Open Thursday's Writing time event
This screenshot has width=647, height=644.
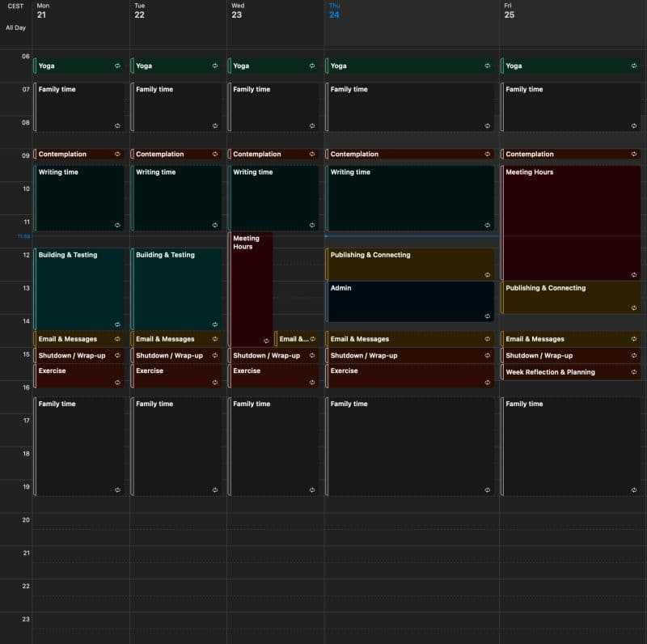click(x=409, y=198)
